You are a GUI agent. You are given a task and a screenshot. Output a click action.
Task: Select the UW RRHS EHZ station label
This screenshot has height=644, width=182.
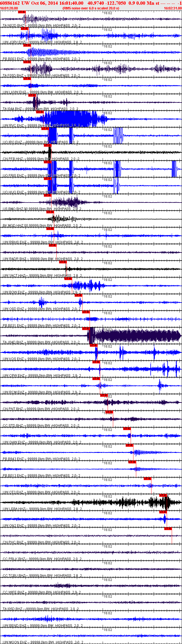43,242
